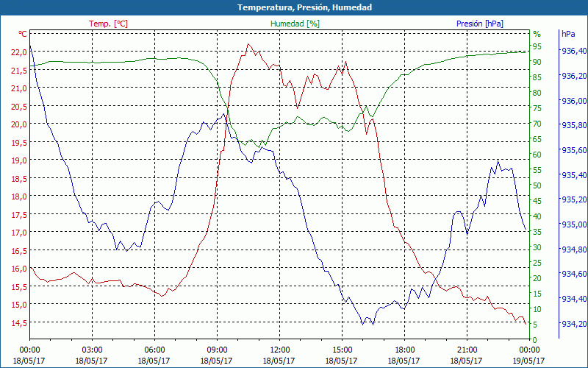
Task: Click humidity axis value '70'
Action: pos(537,124)
